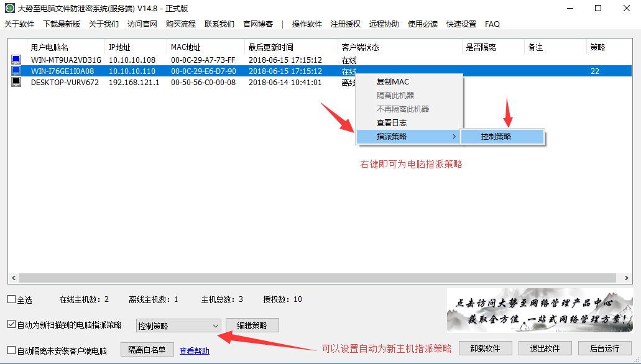Screen dimensions: 641x364
Task: Click the horizontal scrollbar's left arrow
Action: pyautogui.click(x=12, y=279)
